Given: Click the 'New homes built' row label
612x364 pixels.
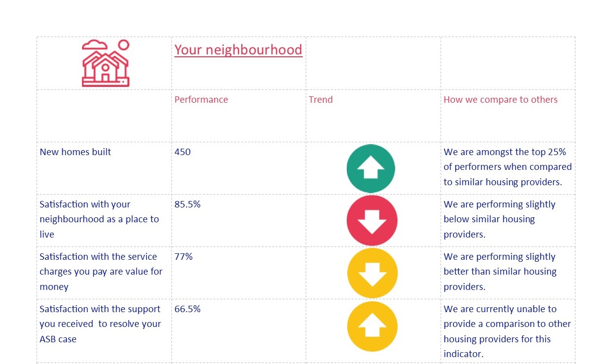Looking at the screenshot, I should (75, 152).
